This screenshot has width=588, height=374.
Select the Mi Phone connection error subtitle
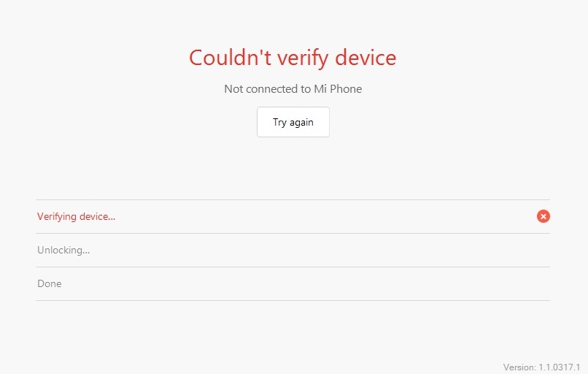[293, 89]
